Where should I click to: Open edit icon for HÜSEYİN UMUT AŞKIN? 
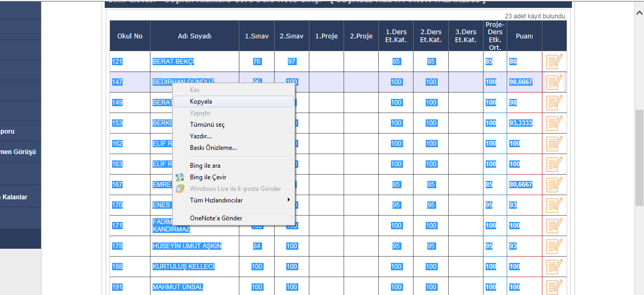pyautogui.click(x=554, y=246)
